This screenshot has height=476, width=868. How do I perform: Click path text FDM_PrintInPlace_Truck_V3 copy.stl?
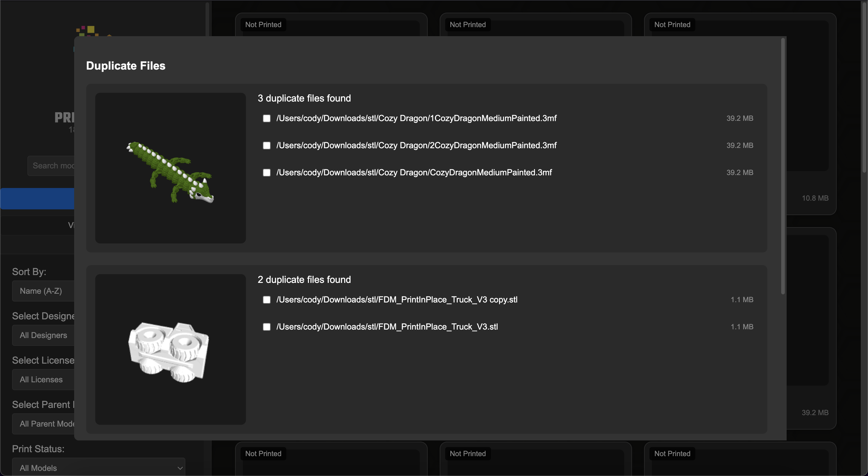pos(397,300)
